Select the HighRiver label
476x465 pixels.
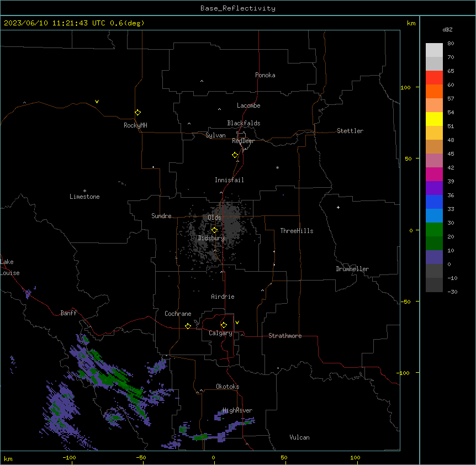point(237,410)
